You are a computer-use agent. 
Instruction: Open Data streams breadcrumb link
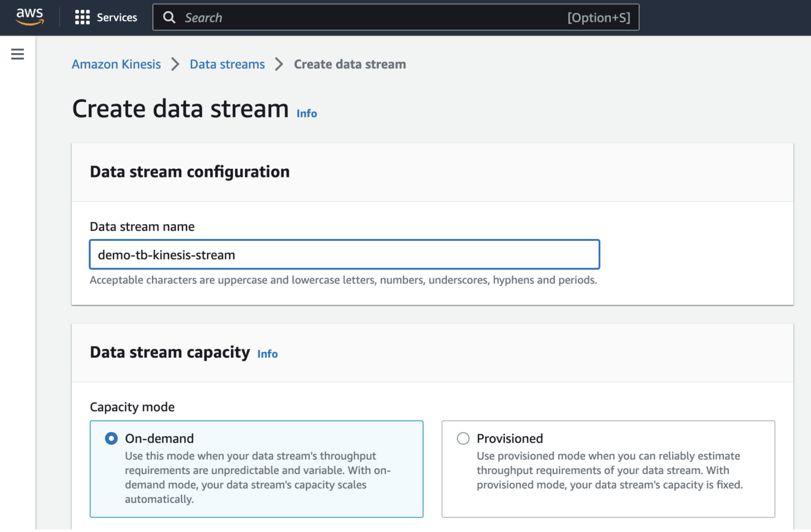(x=227, y=64)
